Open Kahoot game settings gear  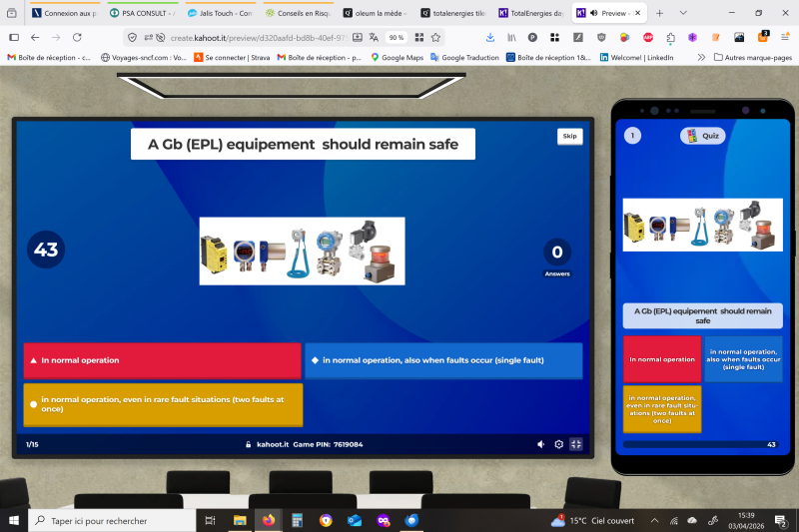point(559,444)
